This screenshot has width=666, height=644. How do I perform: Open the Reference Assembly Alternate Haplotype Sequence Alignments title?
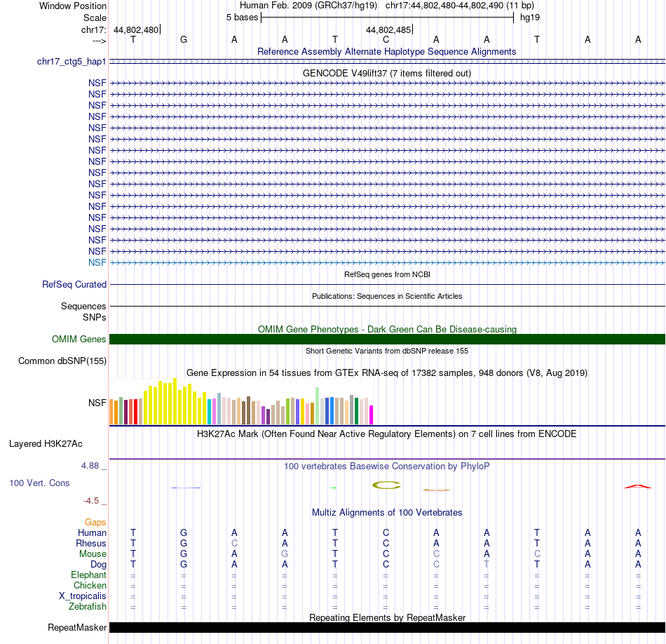pyautogui.click(x=386, y=51)
